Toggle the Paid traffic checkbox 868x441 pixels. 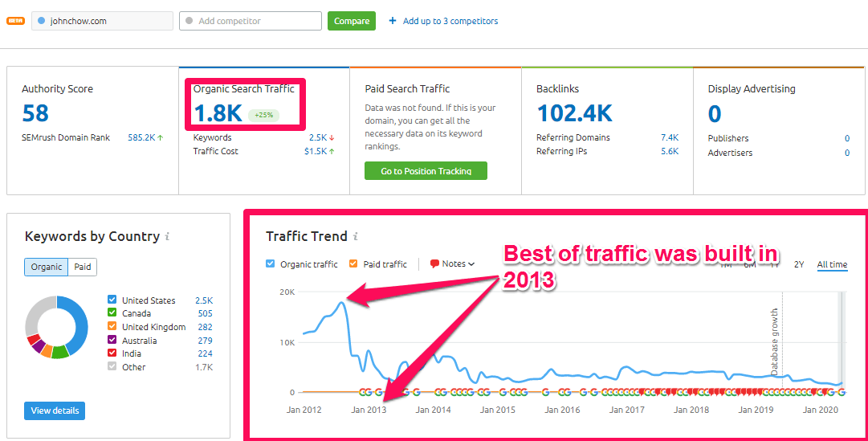pos(354,263)
